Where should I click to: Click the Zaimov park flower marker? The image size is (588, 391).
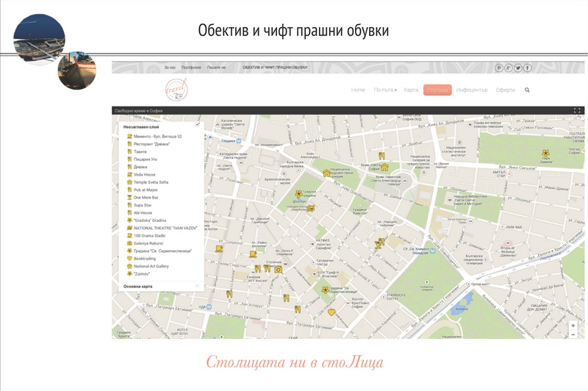(545, 153)
